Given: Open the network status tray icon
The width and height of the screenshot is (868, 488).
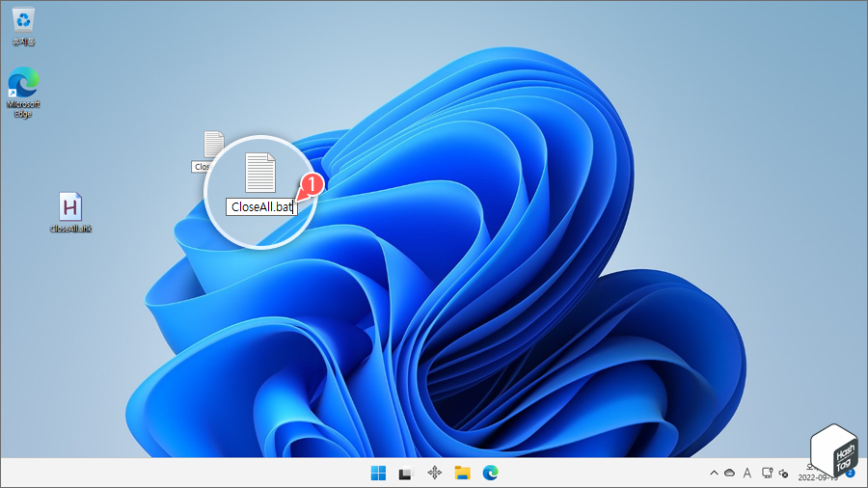Looking at the screenshot, I should coord(767,474).
